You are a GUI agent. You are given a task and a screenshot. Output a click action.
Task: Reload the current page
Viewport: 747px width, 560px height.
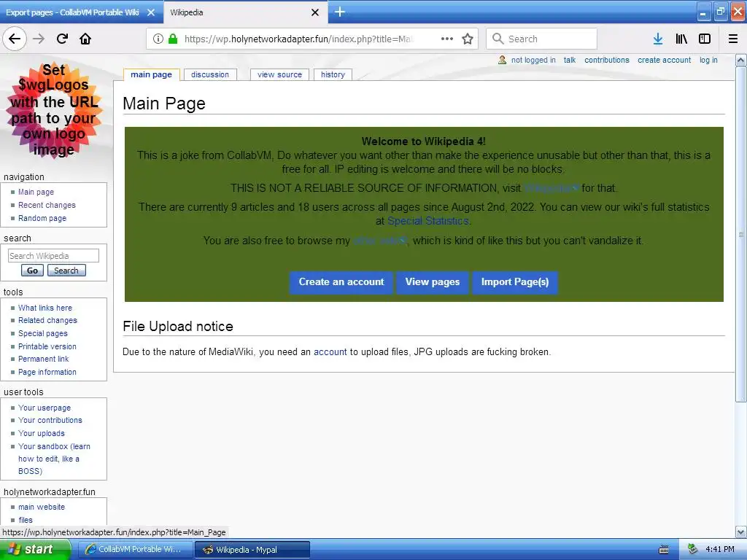pos(62,39)
